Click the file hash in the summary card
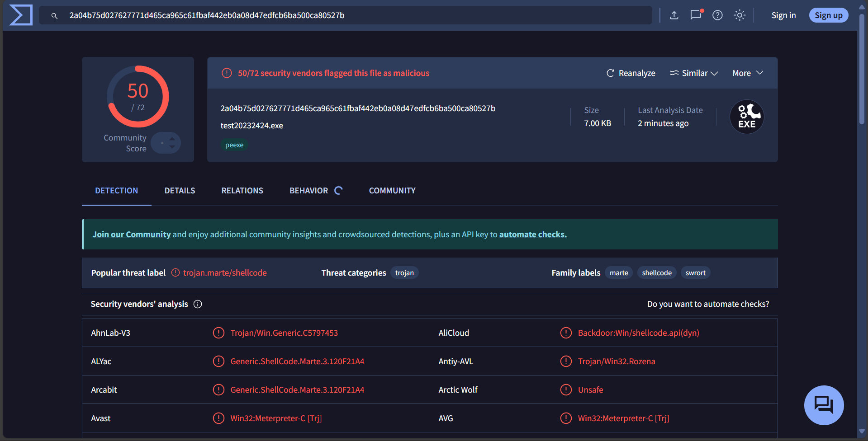 tap(358, 108)
